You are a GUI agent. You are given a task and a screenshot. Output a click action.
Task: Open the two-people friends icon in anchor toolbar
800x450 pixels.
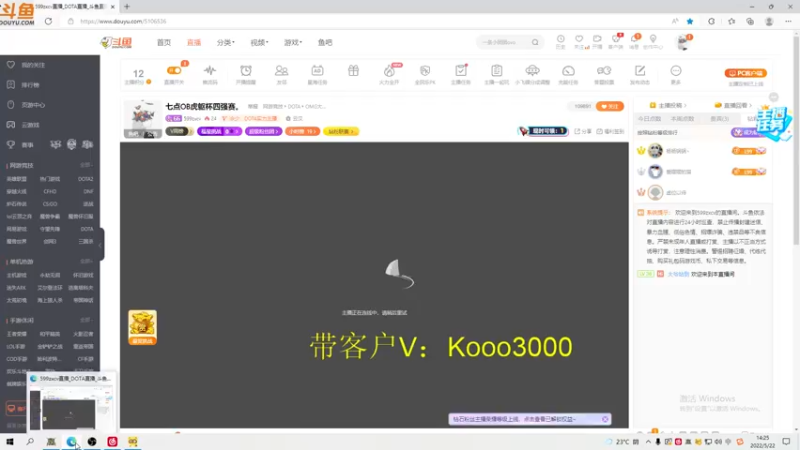click(282, 70)
